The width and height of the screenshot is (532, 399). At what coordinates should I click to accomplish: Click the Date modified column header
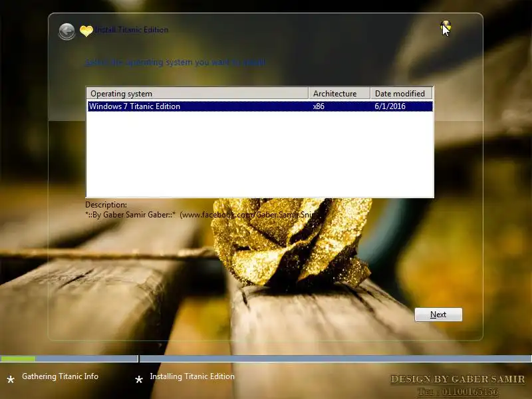401,93
